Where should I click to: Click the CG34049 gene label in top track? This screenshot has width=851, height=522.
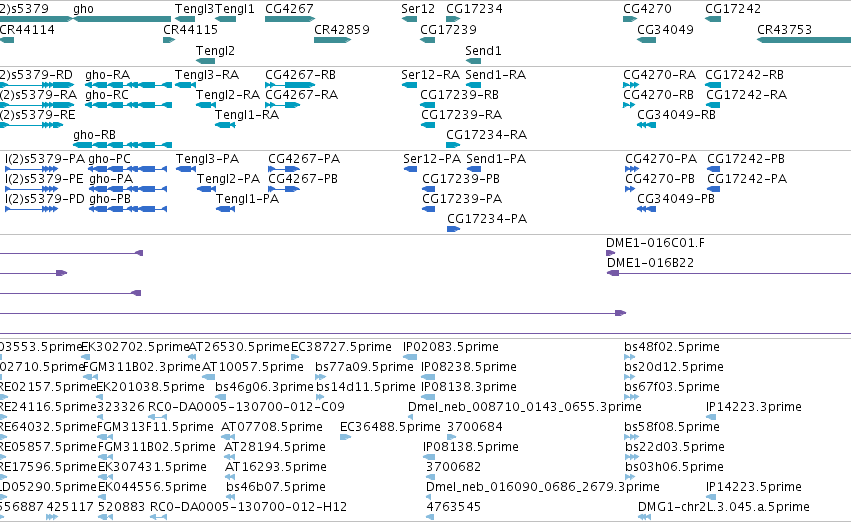click(665, 29)
